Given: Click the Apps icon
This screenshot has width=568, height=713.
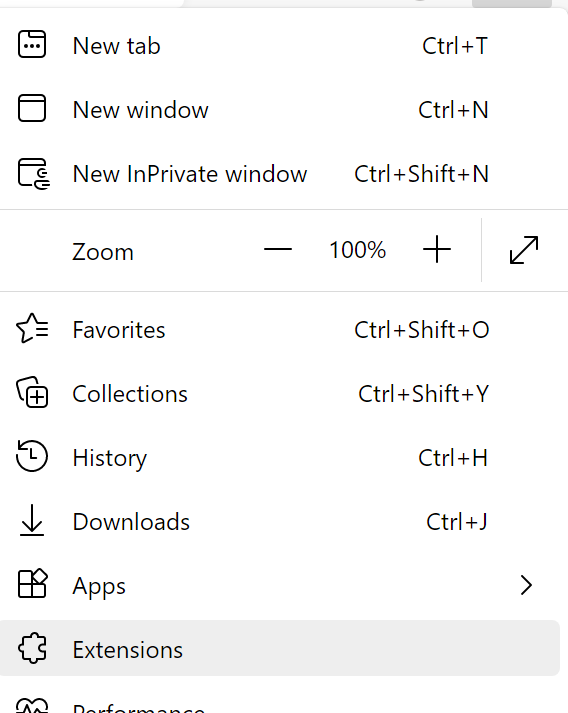Looking at the screenshot, I should tap(32, 583).
